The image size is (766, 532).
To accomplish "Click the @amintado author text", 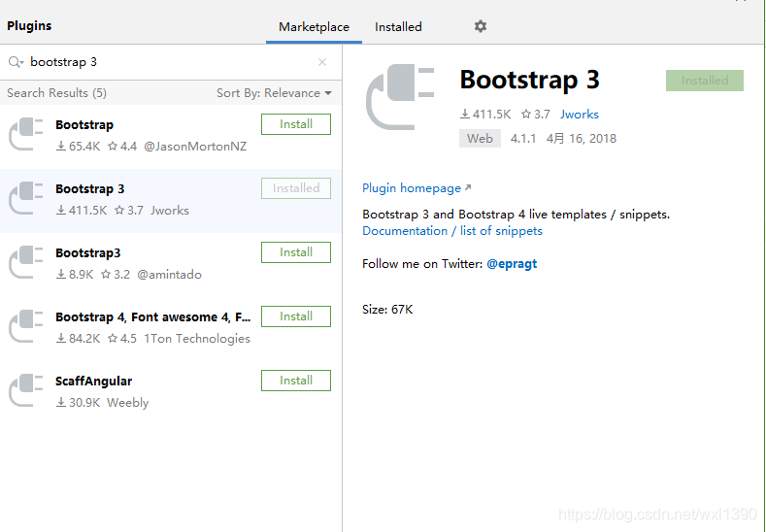I will coord(169,274).
